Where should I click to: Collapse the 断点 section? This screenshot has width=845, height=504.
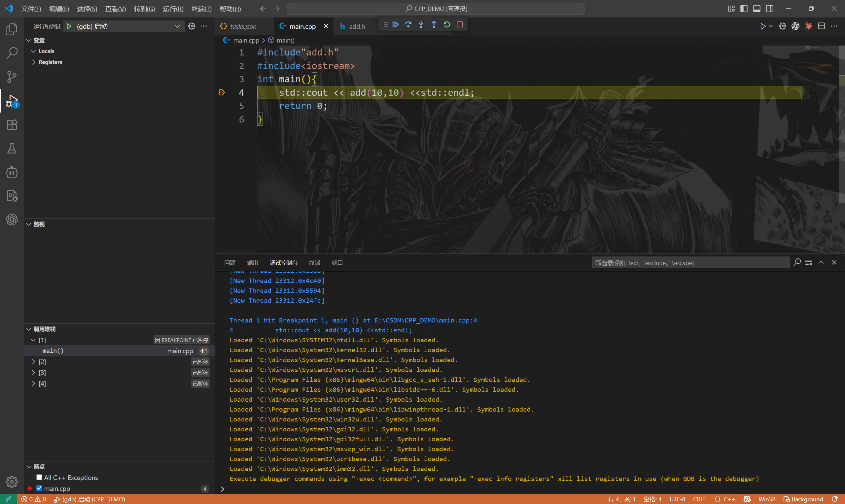point(29,467)
